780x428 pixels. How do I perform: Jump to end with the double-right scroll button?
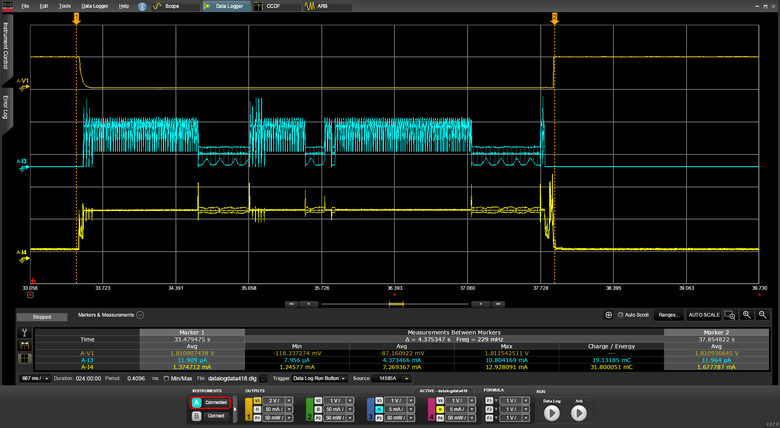click(x=498, y=304)
